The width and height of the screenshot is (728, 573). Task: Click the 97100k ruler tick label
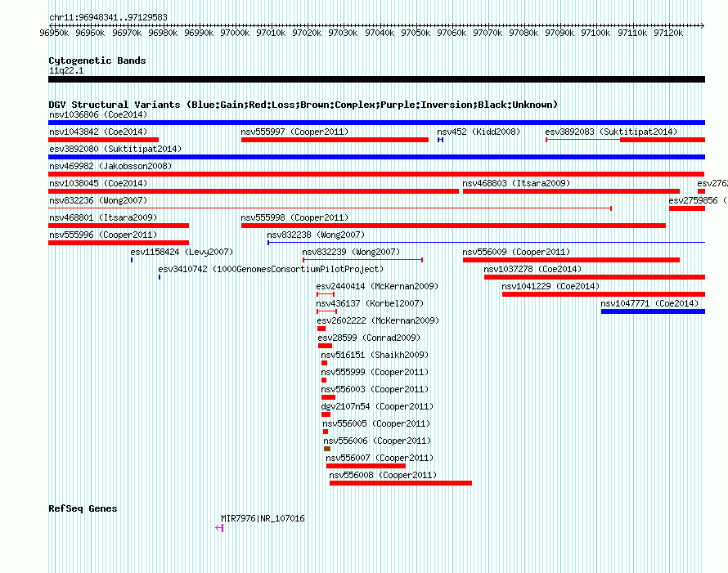[x=595, y=33]
